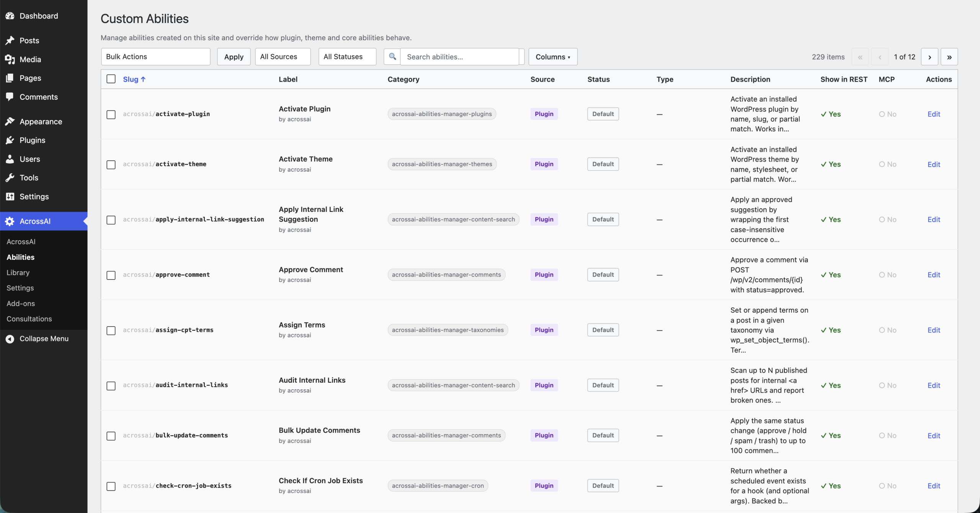Edit the activate-theme ability
The height and width of the screenshot is (513, 980).
point(934,164)
